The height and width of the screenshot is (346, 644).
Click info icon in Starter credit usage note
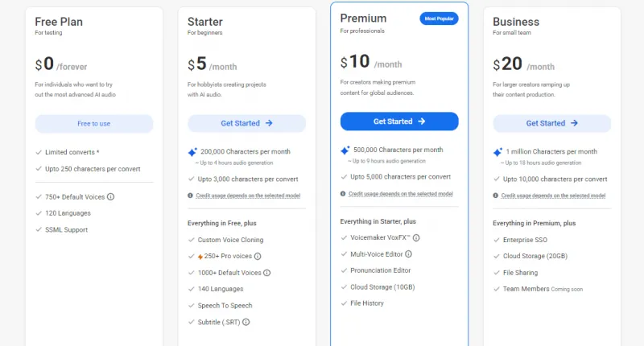(191, 196)
